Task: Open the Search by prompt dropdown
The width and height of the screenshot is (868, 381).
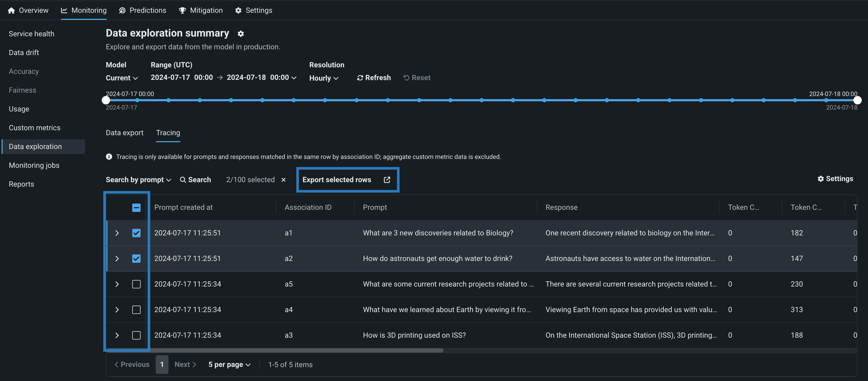Action: tap(138, 180)
